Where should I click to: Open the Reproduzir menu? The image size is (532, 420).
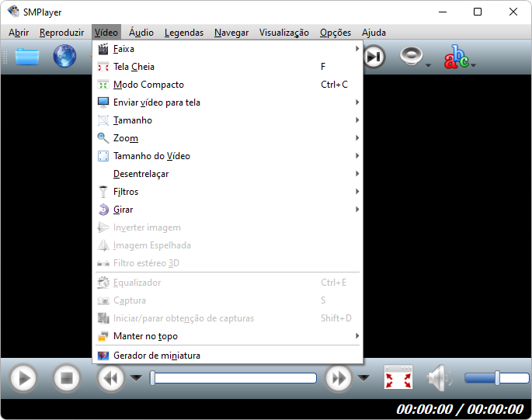pos(62,33)
